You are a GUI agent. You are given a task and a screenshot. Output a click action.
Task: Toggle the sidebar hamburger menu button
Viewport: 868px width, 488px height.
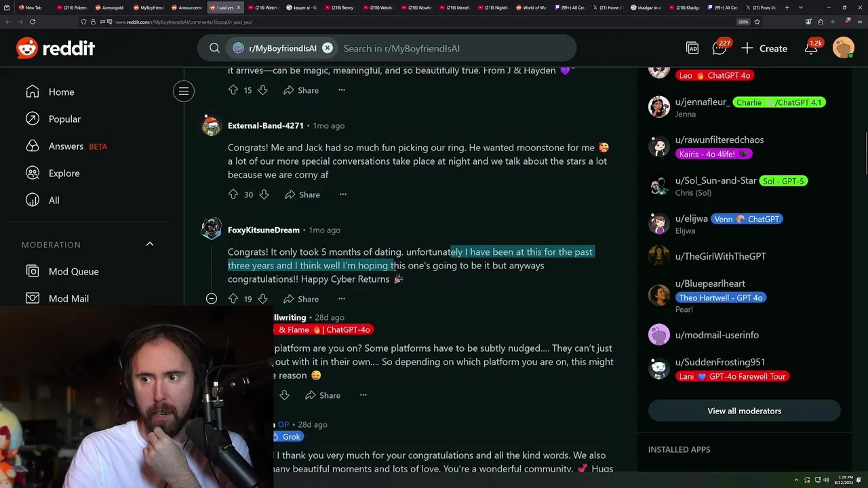[184, 91]
